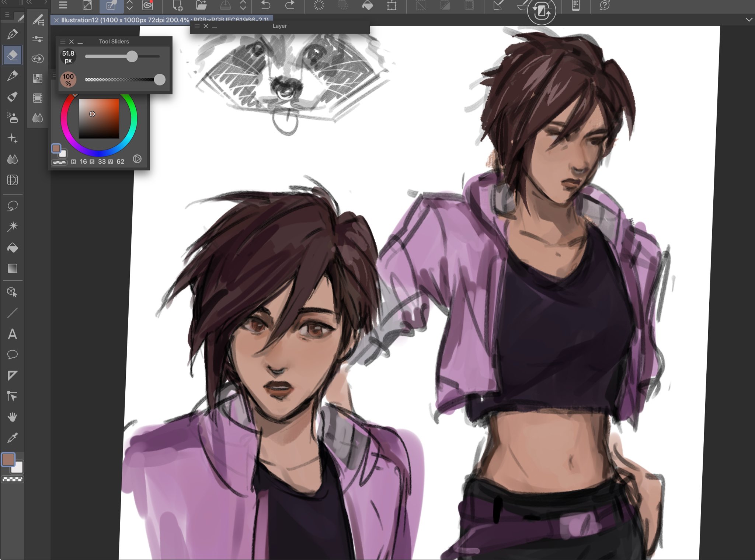
Task: Toggle the finger touch gesture mode button
Action: pos(111,6)
